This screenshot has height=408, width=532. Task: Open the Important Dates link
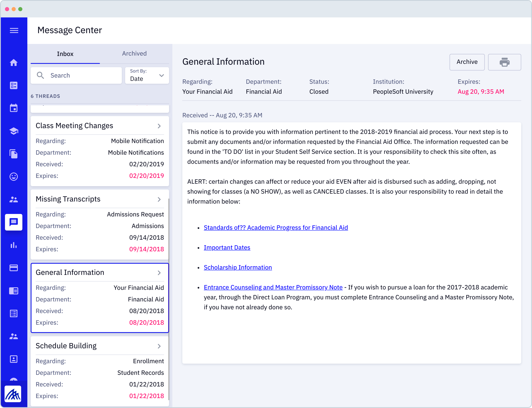tap(227, 248)
